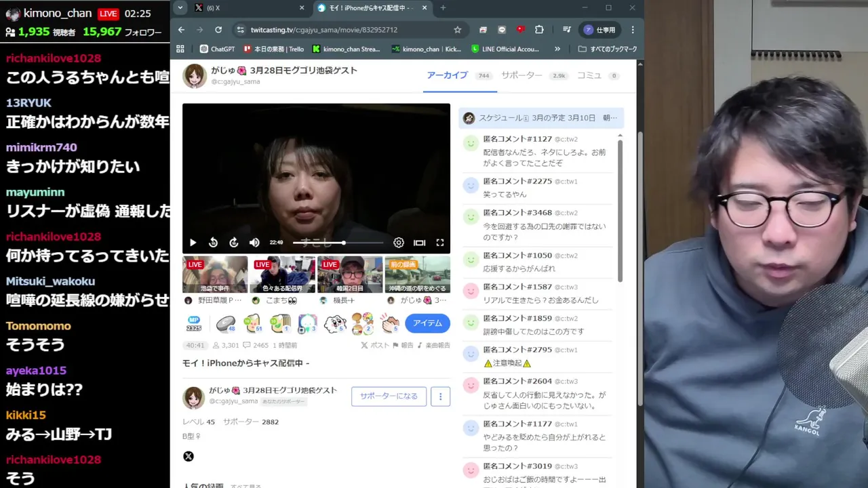Image resolution: width=868 pixels, height=488 pixels.
Task: Open the スケジュール March schedule banner
Action: (x=541, y=118)
